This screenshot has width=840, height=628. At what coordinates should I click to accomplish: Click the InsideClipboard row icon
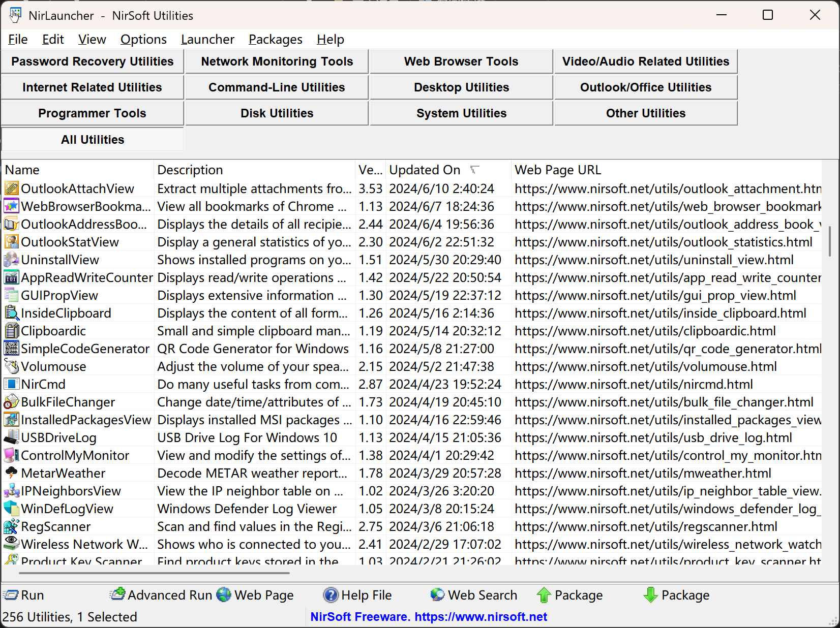point(11,313)
